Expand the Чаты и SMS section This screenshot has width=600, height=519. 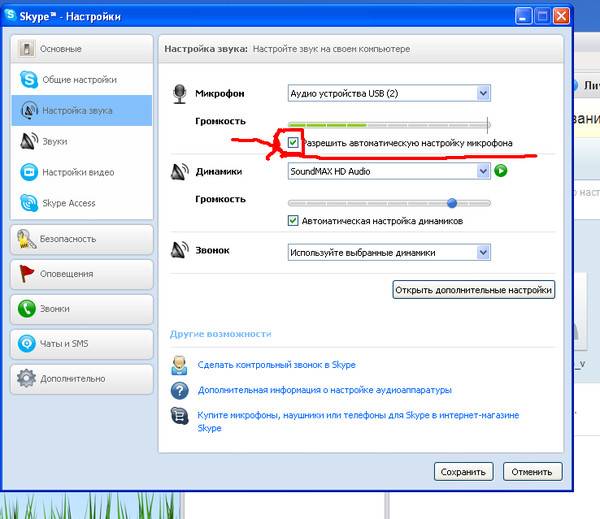(82, 344)
